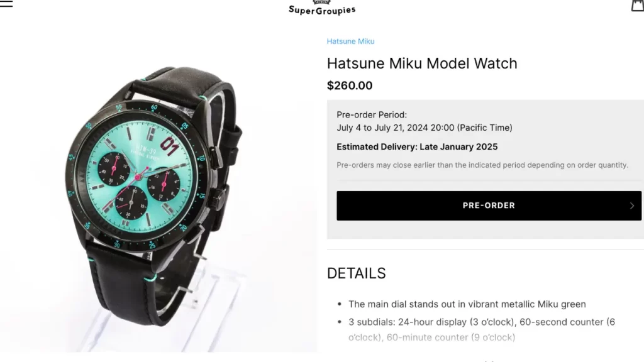Click the Estimated Delivery Late January 2025 text
This screenshot has width=644, height=362.
417,147
